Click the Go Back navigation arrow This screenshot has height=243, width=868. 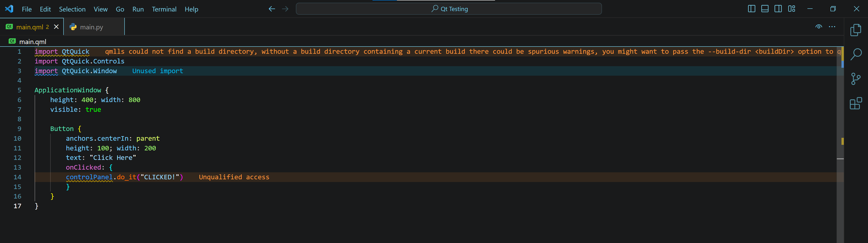click(271, 9)
